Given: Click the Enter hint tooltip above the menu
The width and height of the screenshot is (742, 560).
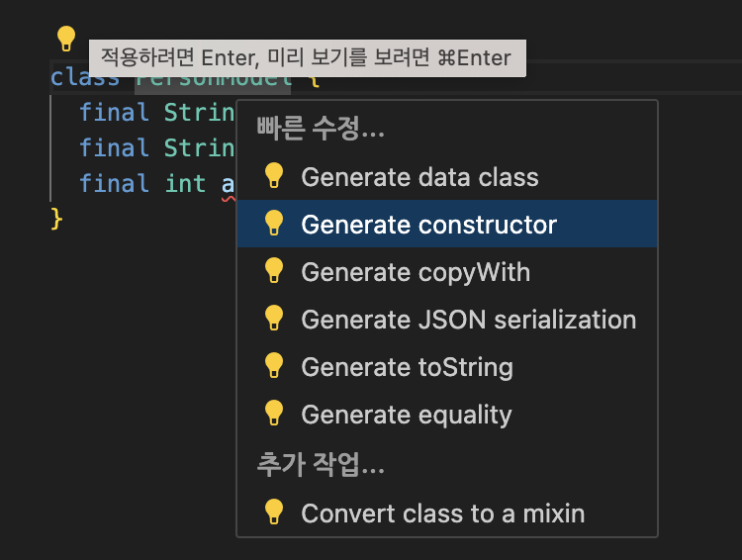Looking at the screenshot, I should tap(308, 58).
